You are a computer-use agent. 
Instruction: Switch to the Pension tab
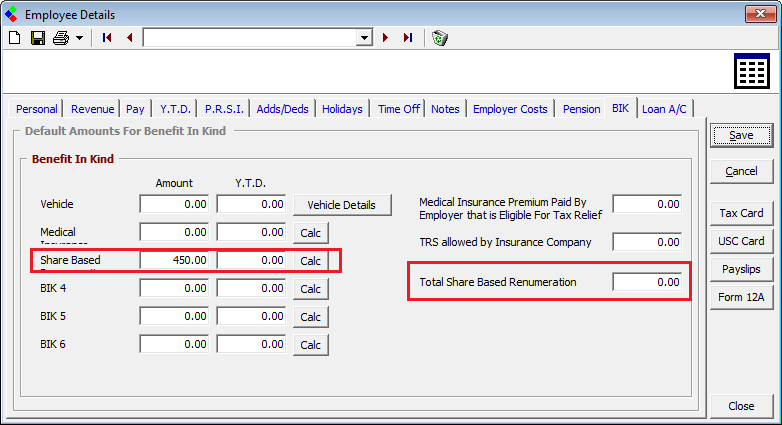tap(581, 109)
